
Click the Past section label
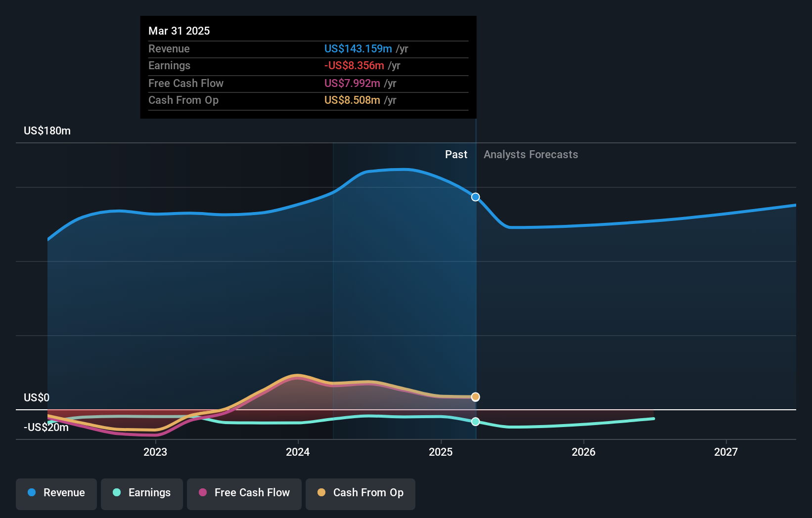point(456,155)
